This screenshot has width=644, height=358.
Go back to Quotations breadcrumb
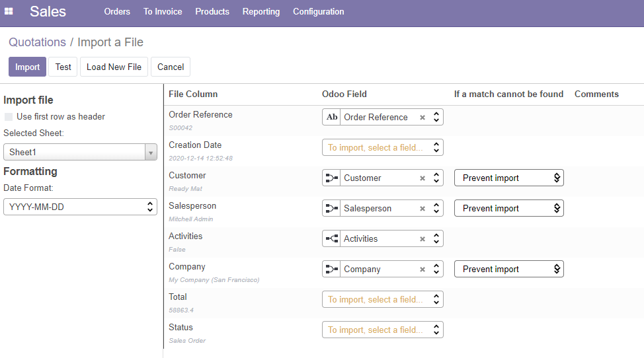point(37,42)
